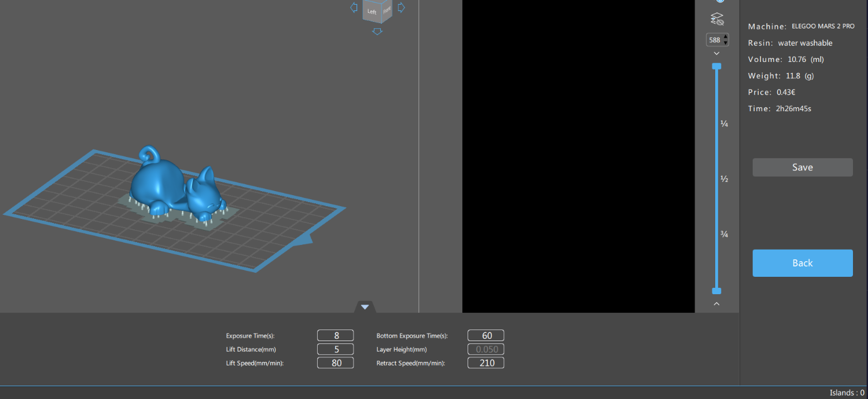Step layer up with chevron below slider
This screenshot has width=868, height=399.
point(717,303)
